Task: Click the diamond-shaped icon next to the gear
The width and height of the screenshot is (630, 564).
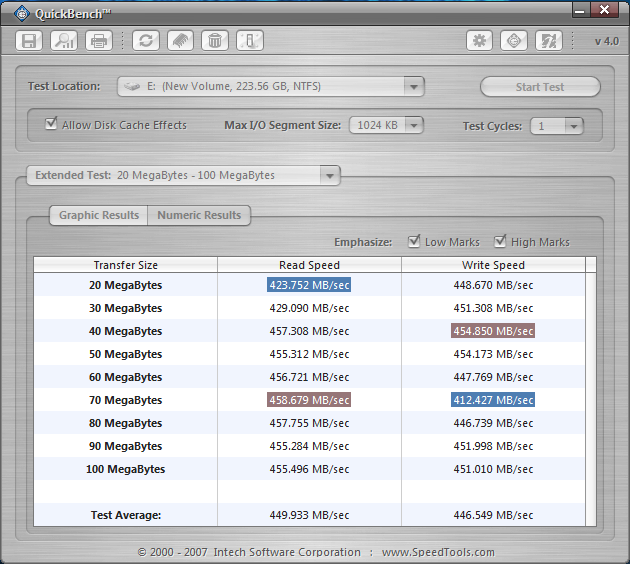Action: pyautogui.click(x=514, y=41)
